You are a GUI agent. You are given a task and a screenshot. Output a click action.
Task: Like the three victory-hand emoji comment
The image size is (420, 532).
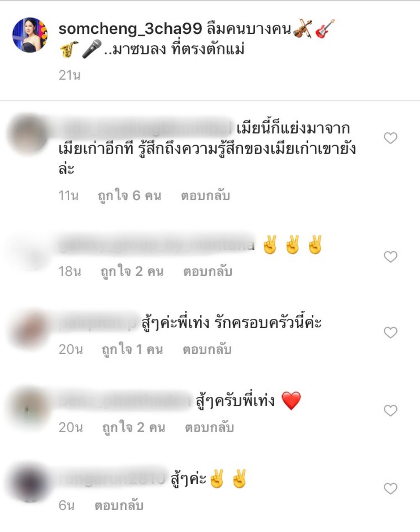point(390,257)
